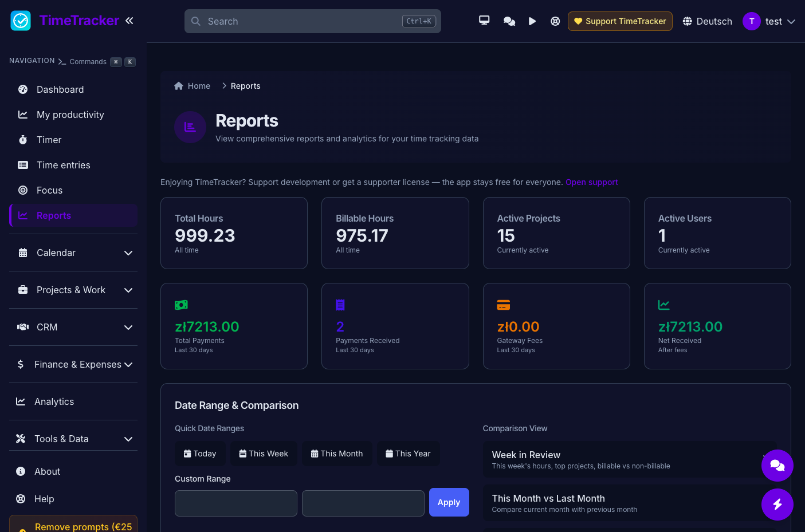Screen dimensions: 805x532
Task: Open Week in Review comparison
Action: (x=630, y=459)
